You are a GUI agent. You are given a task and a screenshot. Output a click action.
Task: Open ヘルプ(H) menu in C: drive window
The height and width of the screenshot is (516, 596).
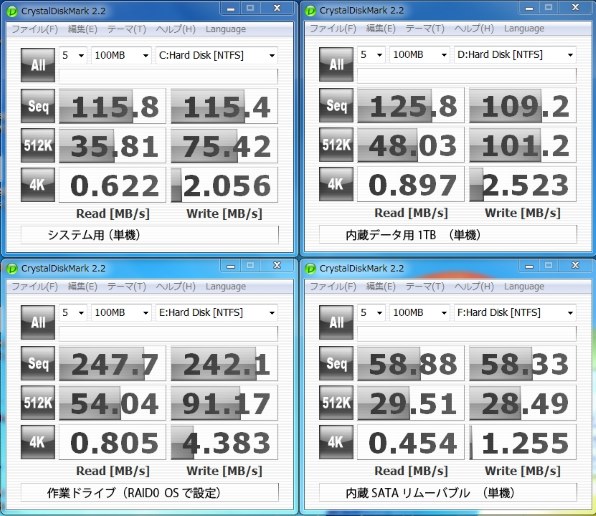coord(176,29)
